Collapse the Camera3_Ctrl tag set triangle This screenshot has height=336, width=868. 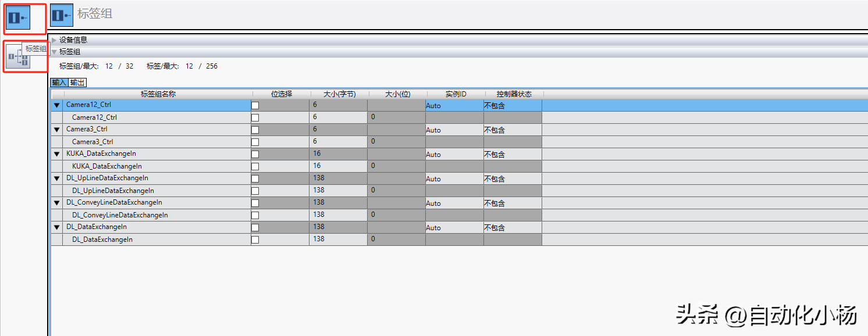[x=57, y=130]
